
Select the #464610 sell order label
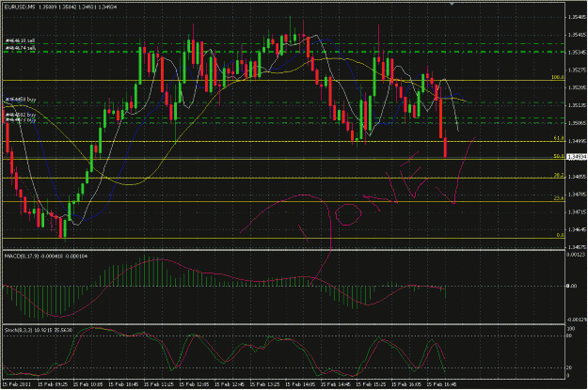click(21, 40)
